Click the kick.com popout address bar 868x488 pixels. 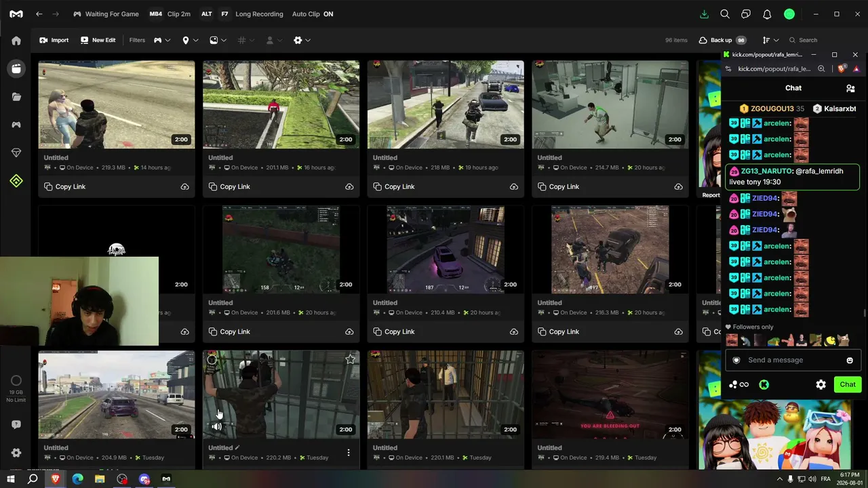774,68
